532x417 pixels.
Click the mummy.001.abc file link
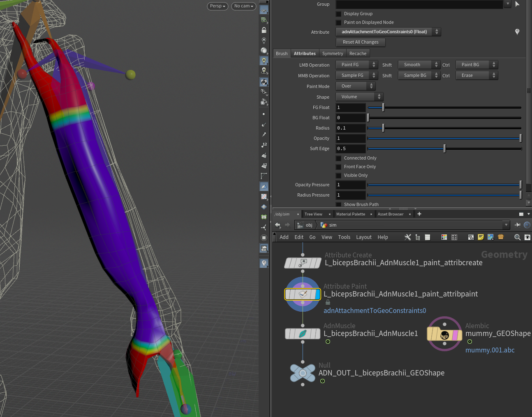(490, 350)
